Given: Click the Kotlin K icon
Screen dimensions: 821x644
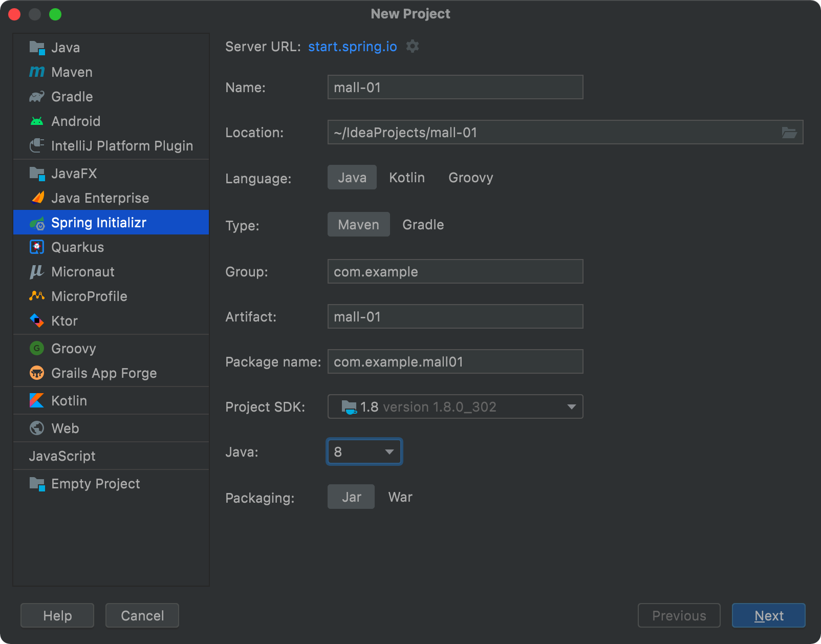Looking at the screenshot, I should (x=37, y=401).
